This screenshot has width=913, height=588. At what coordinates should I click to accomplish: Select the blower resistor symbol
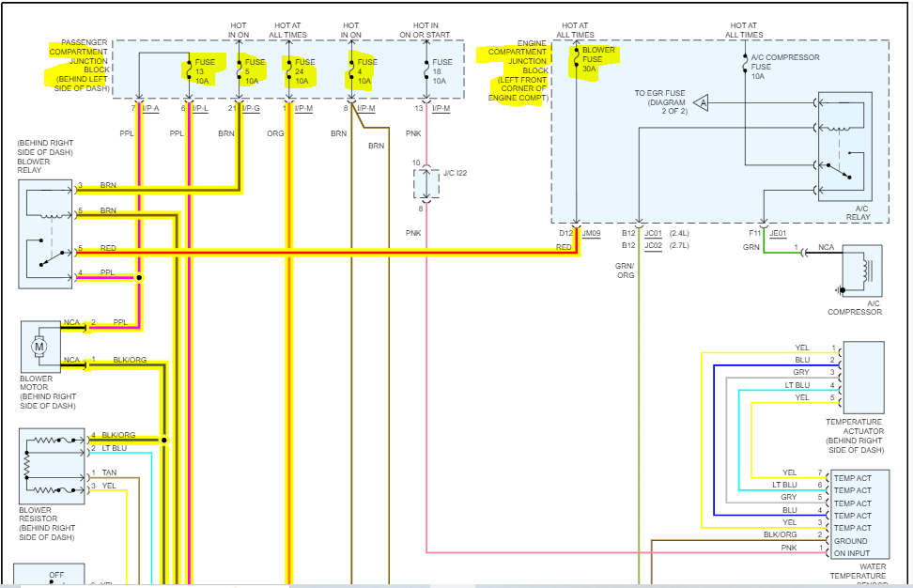click(x=52, y=466)
